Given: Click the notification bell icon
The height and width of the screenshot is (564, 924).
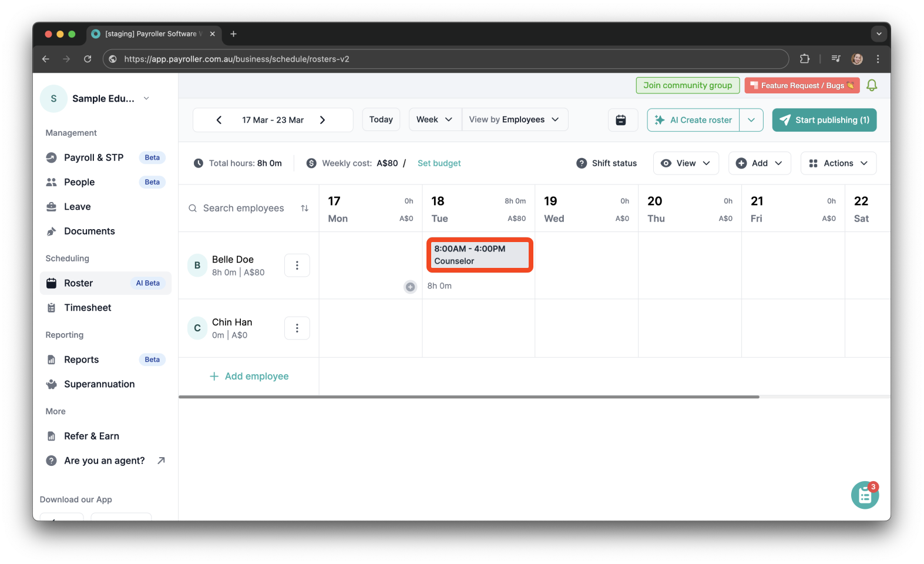Looking at the screenshot, I should (872, 85).
